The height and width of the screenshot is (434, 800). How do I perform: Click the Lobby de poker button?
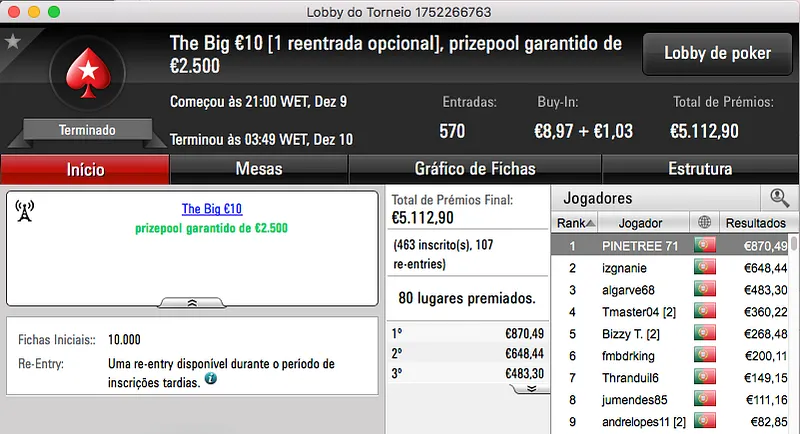717,54
